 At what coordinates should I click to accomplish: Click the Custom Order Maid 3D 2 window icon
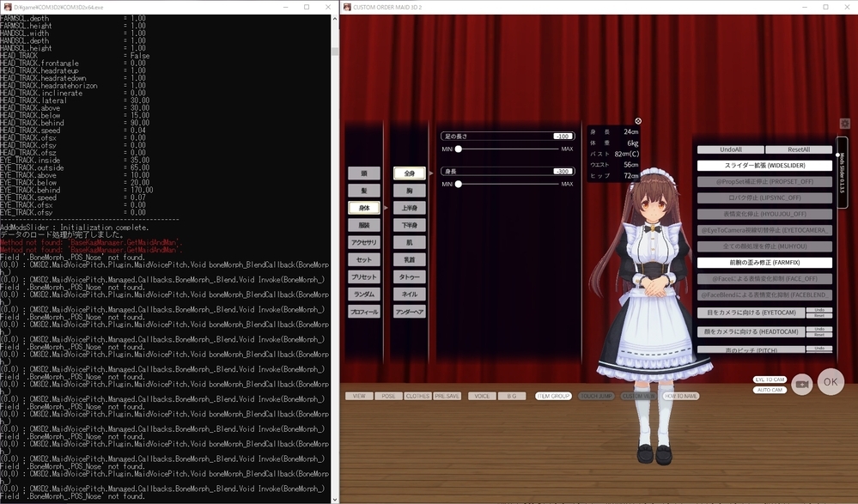[347, 7]
